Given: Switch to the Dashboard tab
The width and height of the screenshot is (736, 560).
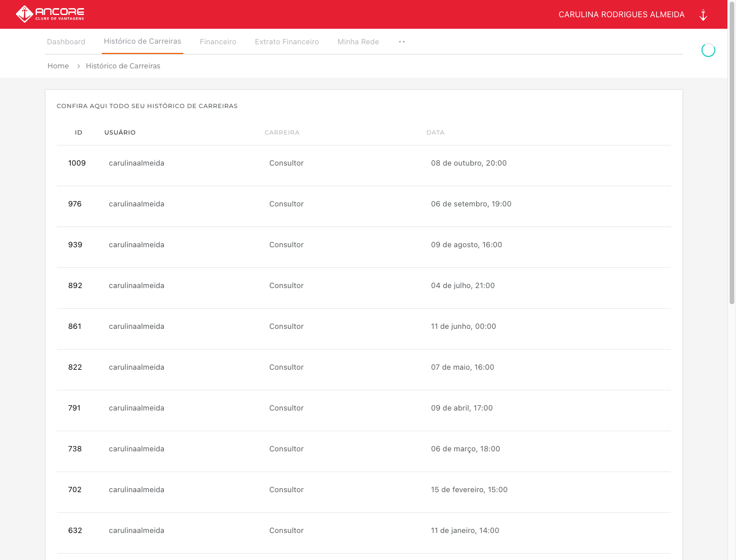Looking at the screenshot, I should point(66,42).
